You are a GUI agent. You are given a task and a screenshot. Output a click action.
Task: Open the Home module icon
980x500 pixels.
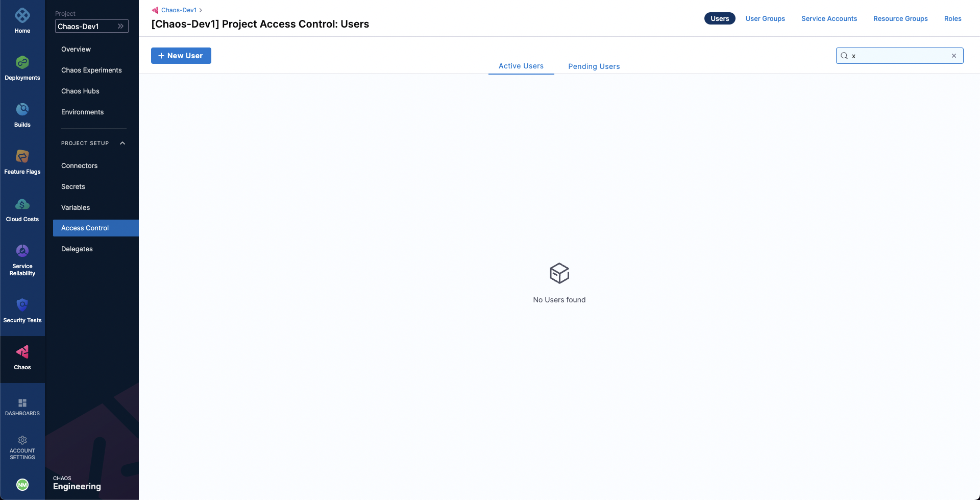[x=22, y=15]
